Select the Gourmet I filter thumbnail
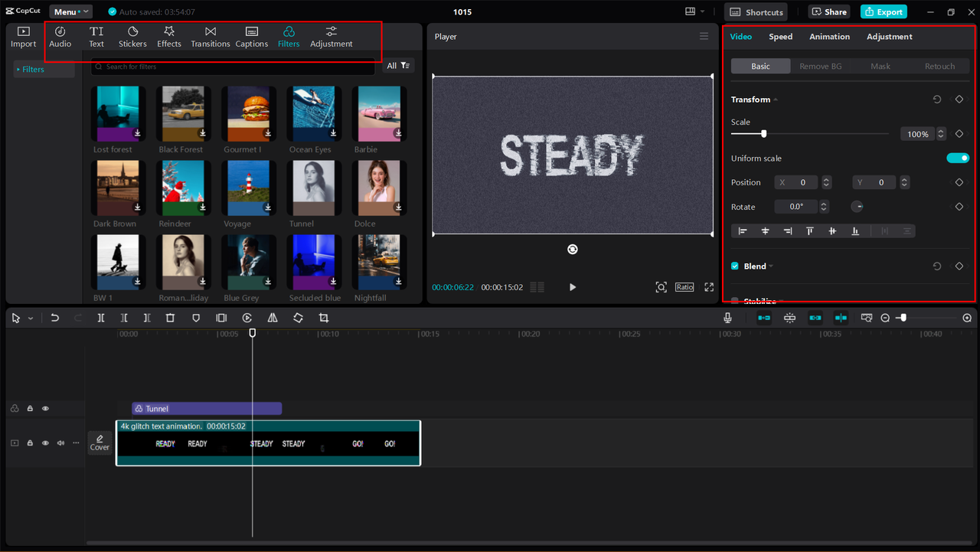 coord(247,113)
